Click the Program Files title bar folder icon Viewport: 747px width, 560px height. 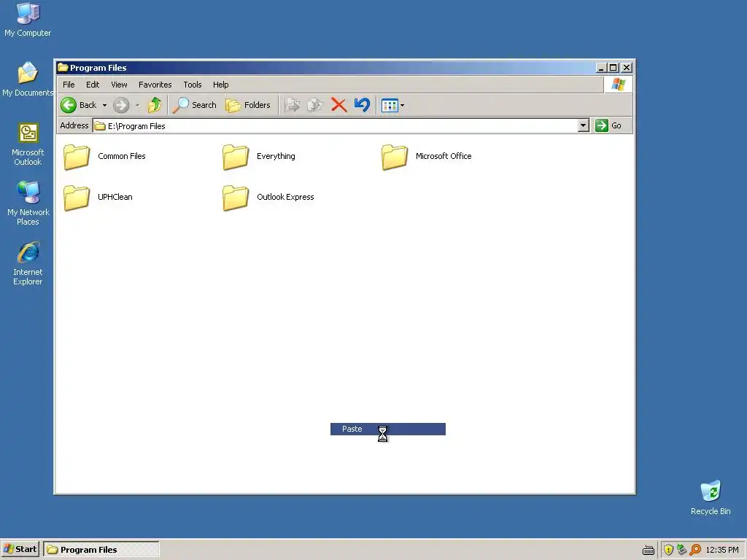pos(63,68)
